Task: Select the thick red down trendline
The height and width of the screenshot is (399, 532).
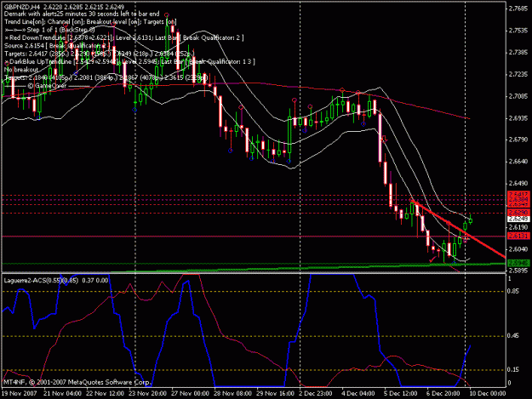Action: click(458, 228)
